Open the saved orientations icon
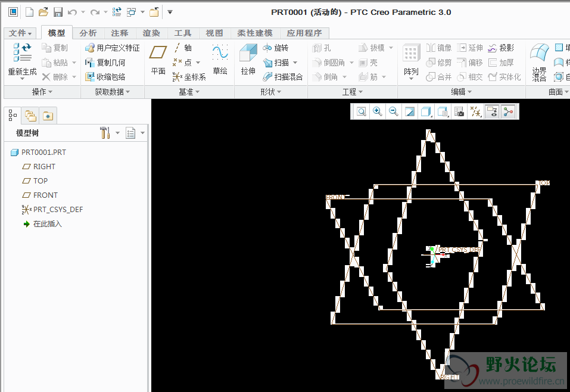Image resolution: width=570 pixels, height=392 pixels. [x=443, y=111]
